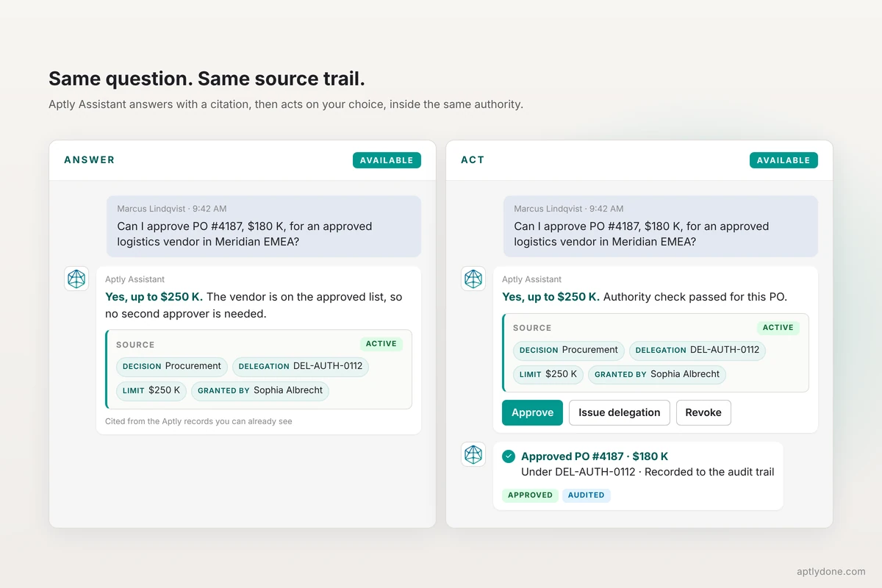Select the ACT panel heading
The height and width of the screenshot is (588, 882).
(473, 160)
